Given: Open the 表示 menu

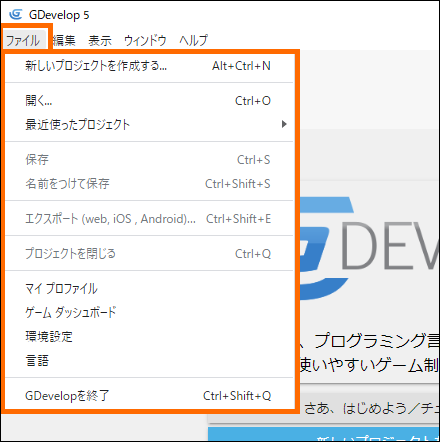Looking at the screenshot, I should tap(100, 40).
